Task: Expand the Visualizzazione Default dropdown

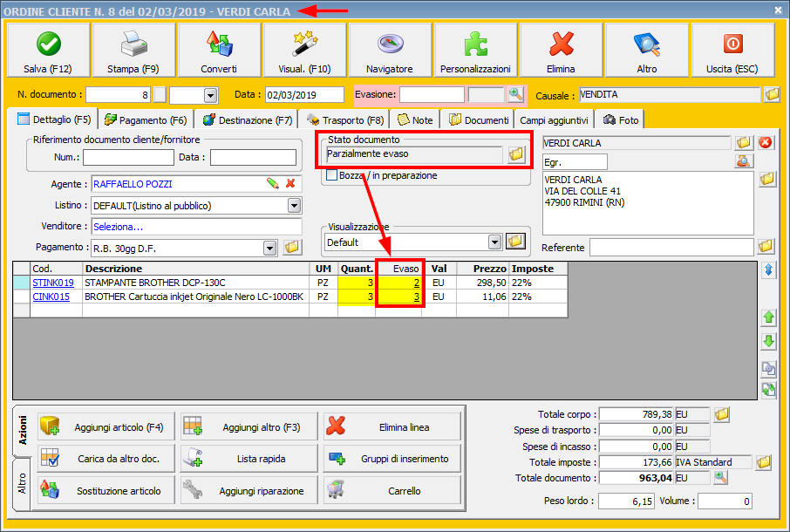Action: [x=494, y=242]
